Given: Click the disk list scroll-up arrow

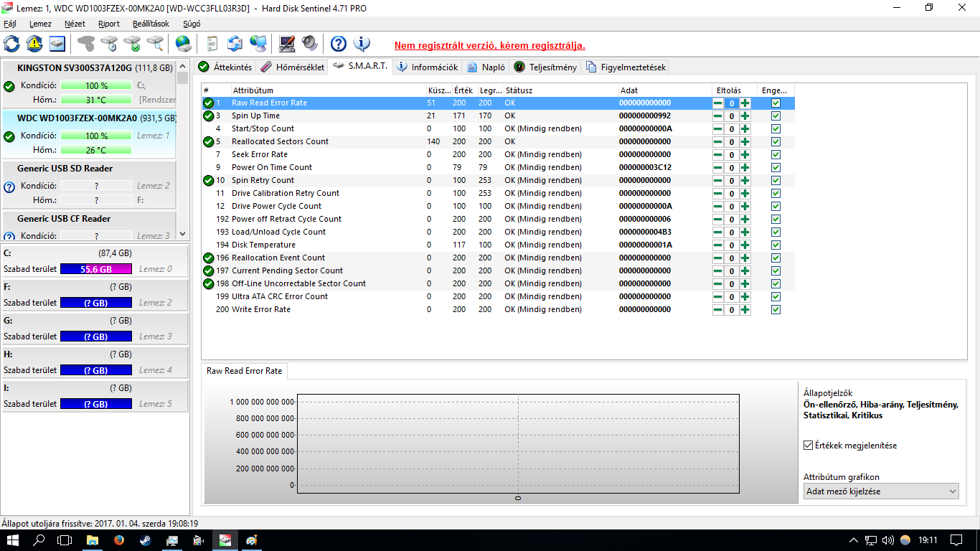Looking at the screenshot, I should (182, 66).
